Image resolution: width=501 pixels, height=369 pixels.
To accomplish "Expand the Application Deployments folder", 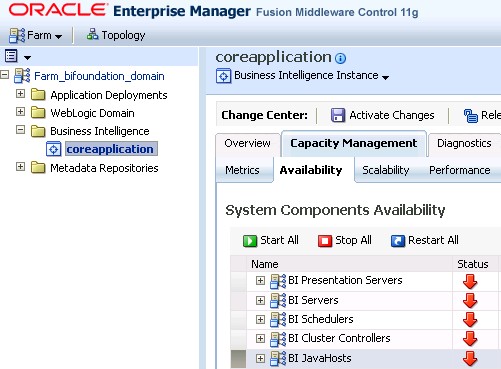I will [x=20, y=94].
